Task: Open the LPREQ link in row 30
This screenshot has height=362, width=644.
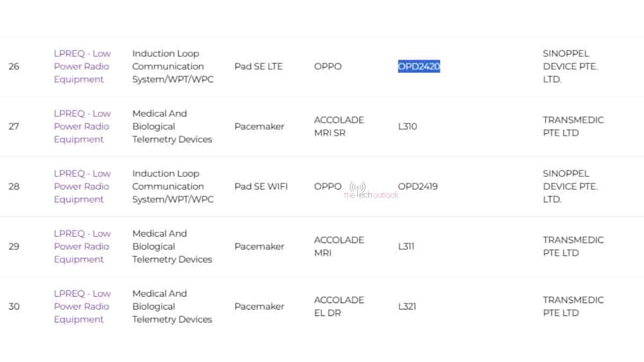Action: (81, 306)
